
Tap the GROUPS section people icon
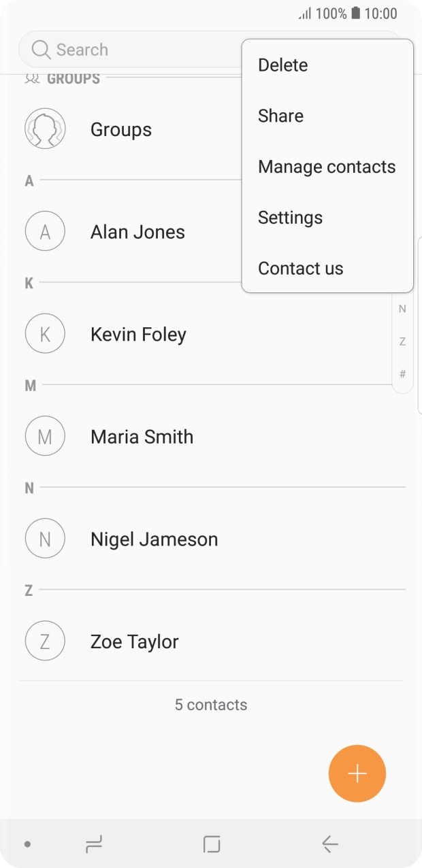tap(30, 77)
